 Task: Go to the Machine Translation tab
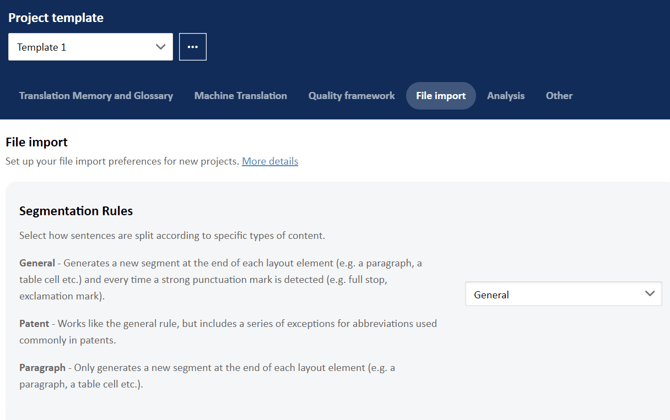240,96
